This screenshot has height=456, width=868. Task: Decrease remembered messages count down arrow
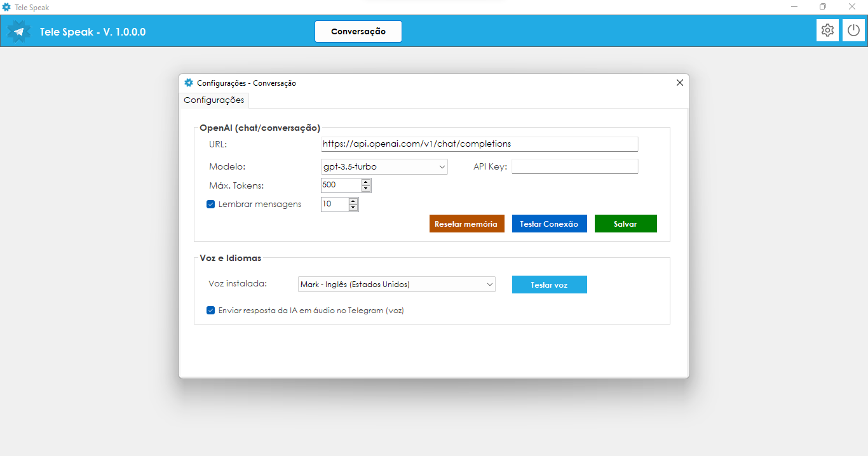[x=353, y=208]
